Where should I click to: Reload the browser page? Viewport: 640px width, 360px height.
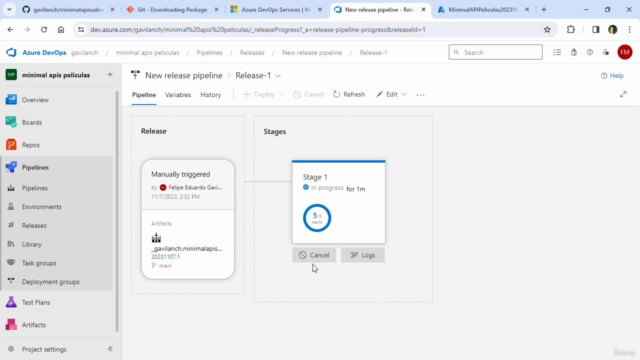pos(44,29)
